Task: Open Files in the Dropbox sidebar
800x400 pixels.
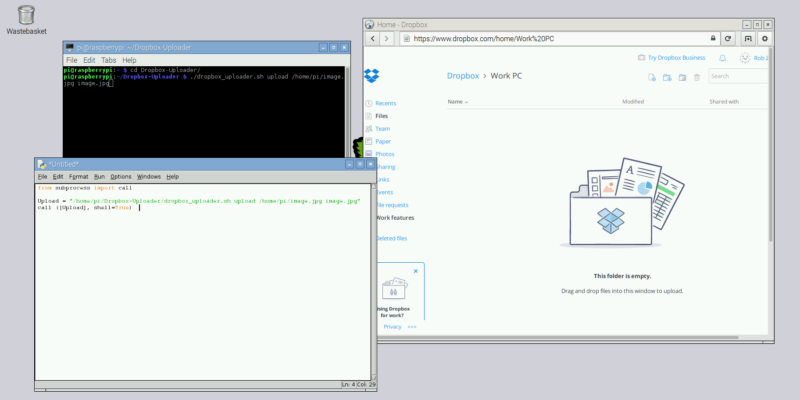Action: click(x=382, y=116)
